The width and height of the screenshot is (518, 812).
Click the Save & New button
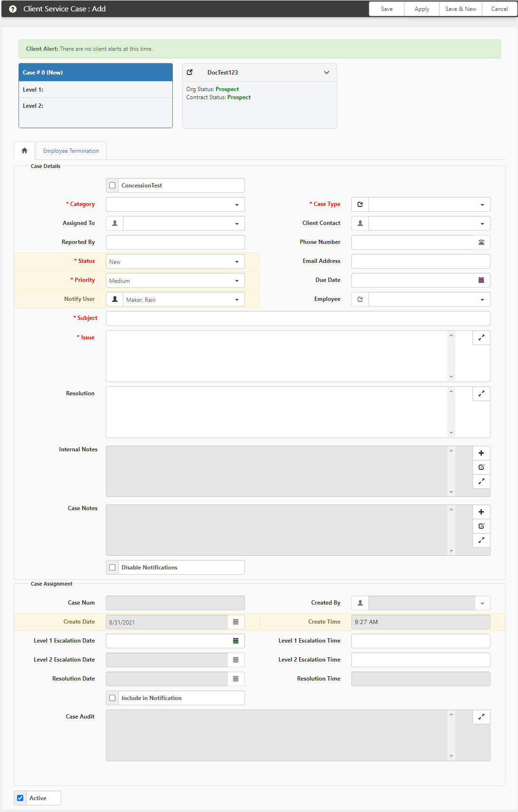click(461, 9)
